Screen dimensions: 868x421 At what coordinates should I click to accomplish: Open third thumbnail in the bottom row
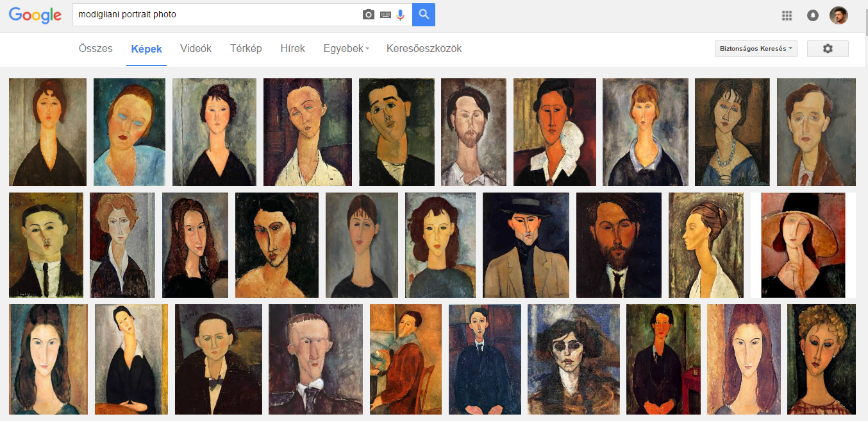[x=219, y=359]
